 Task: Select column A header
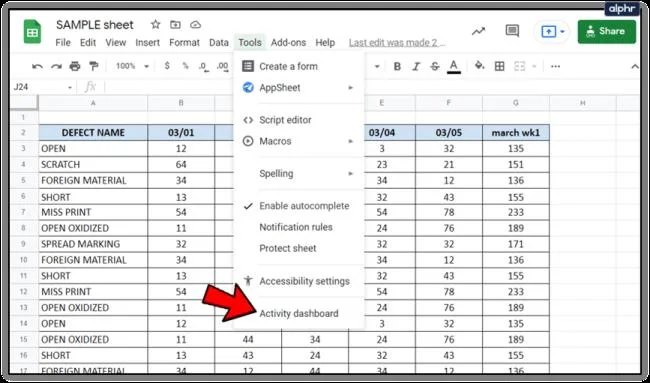coord(93,103)
